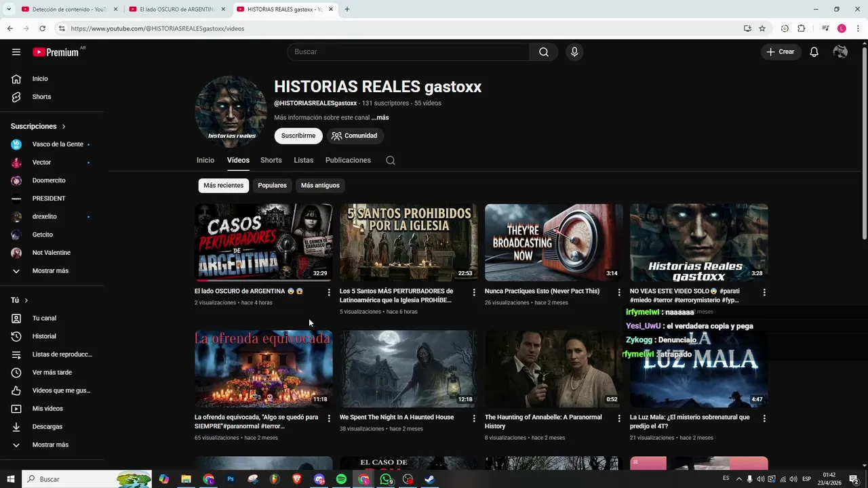Switch to channel Publicaciones tab
Viewport: 868px width, 488px height.
click(348, 161)
